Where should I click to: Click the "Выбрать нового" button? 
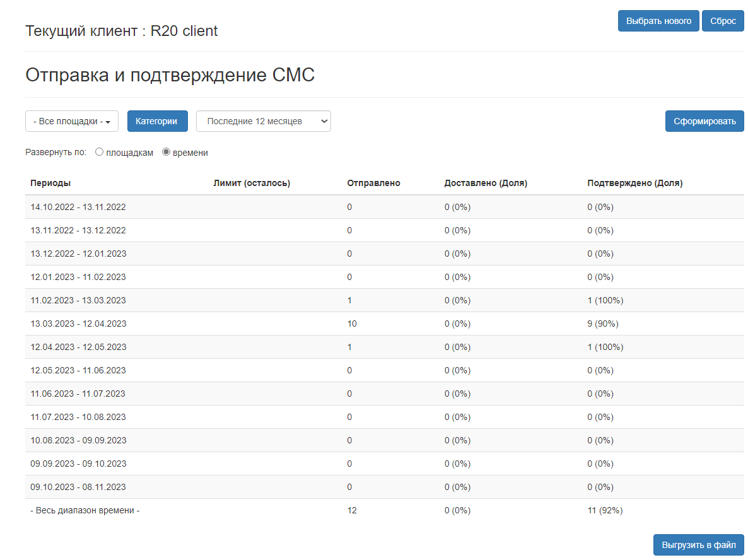coord(658,21)
